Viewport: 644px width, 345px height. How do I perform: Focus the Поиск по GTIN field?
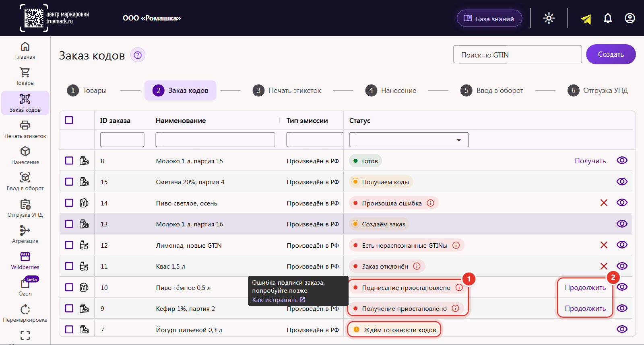518,54
